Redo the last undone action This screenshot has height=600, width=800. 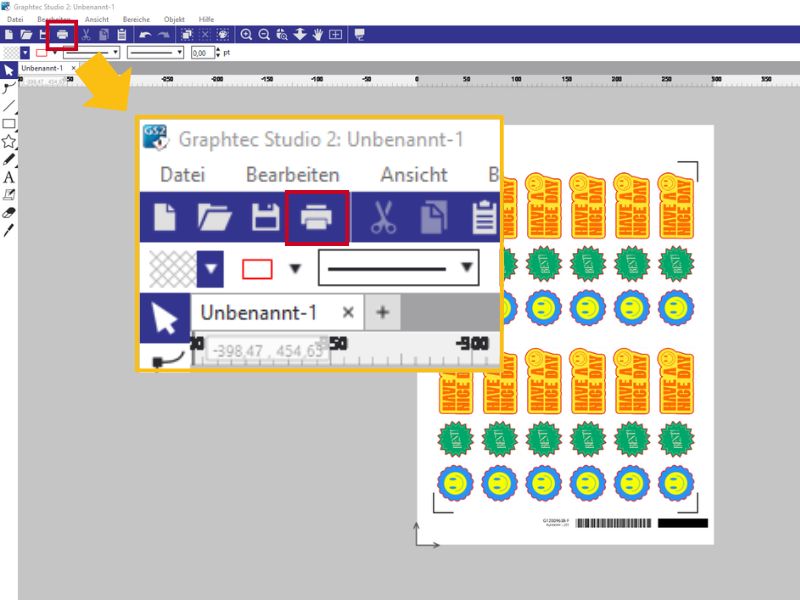[x=163, y=35]
